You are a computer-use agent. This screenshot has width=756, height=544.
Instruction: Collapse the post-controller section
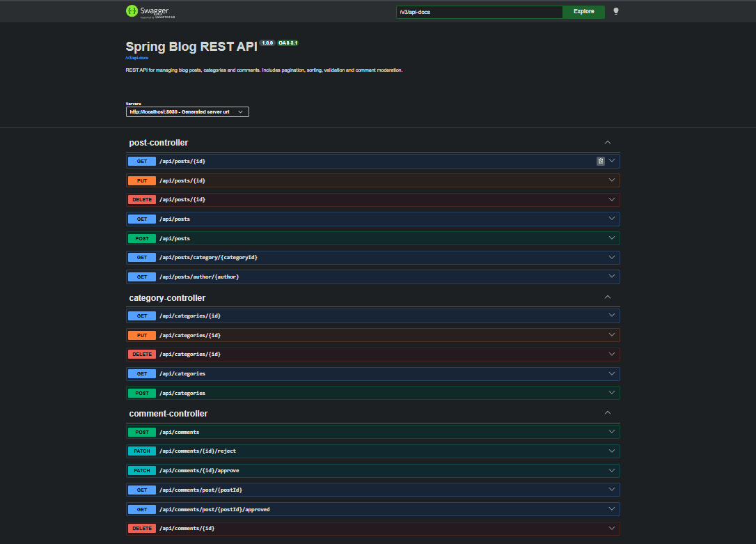coord(608,142)
